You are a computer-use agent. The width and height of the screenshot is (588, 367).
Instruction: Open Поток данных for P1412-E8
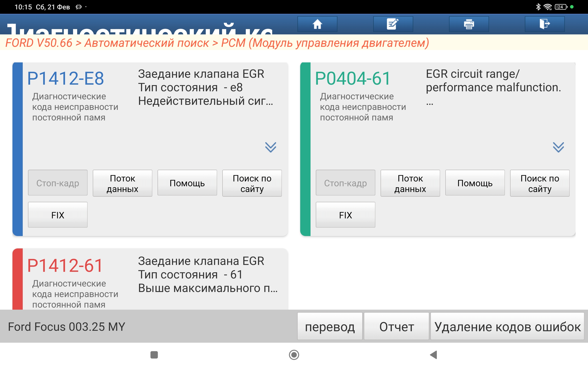pos(122,183)
